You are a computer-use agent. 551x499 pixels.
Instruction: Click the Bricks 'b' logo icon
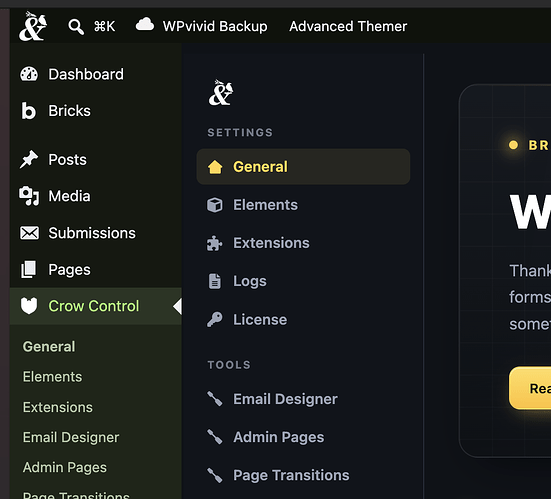tap(28, 111)
